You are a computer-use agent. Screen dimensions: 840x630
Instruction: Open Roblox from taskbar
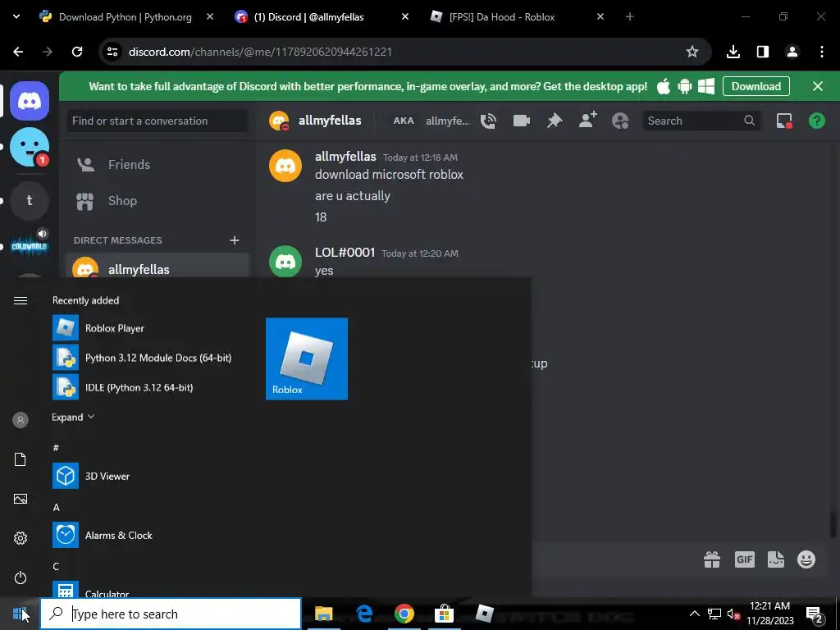point(484,614)
